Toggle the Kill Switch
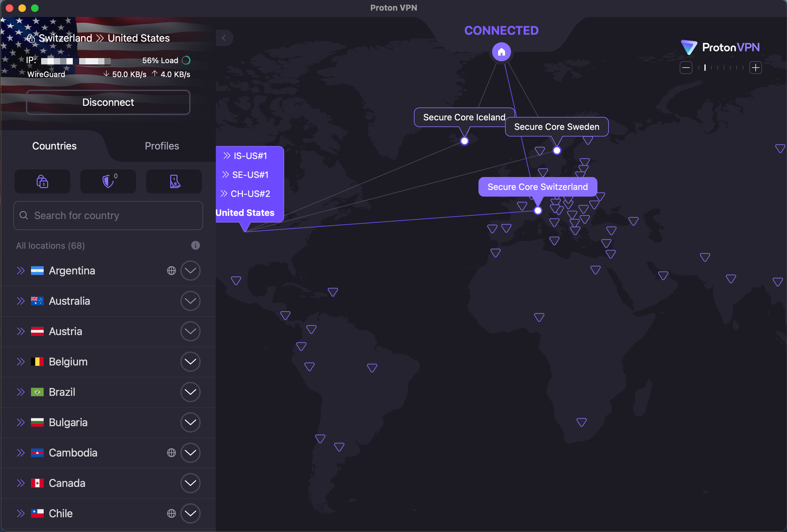 click(x=174, y=181)
